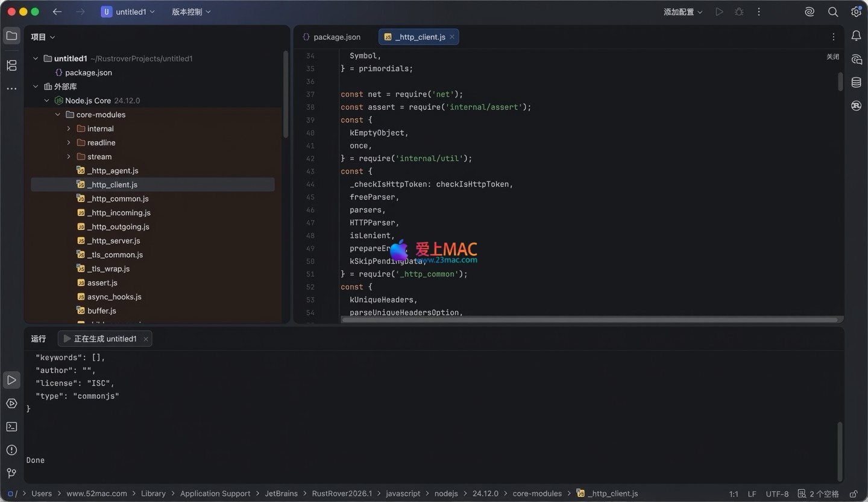Toggle the Run tool window icon
This screenshot has height=502, width=868.
tap(11, 380)
